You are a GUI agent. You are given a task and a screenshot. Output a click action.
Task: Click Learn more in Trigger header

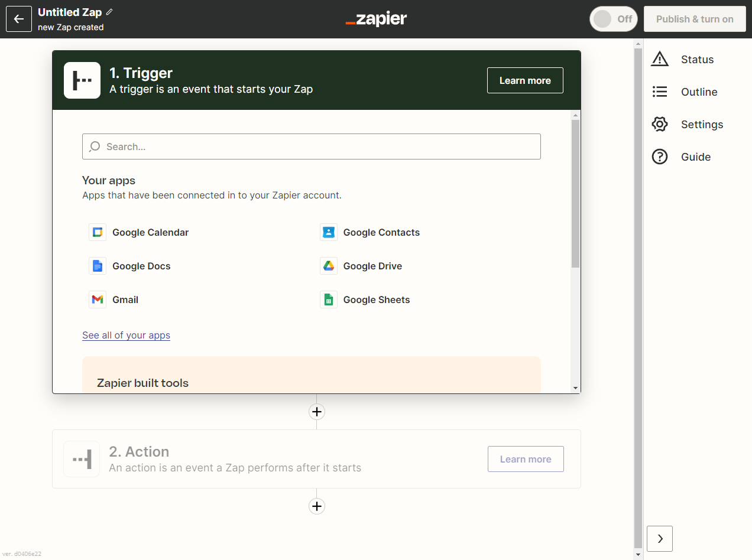525,80
